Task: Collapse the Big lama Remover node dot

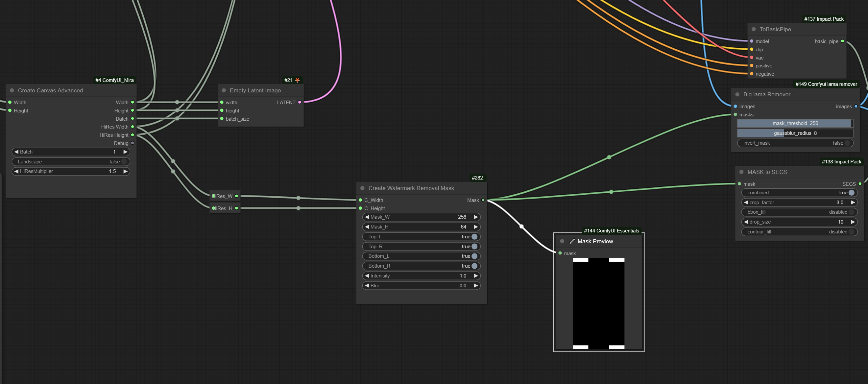Action: coord(737,94)
